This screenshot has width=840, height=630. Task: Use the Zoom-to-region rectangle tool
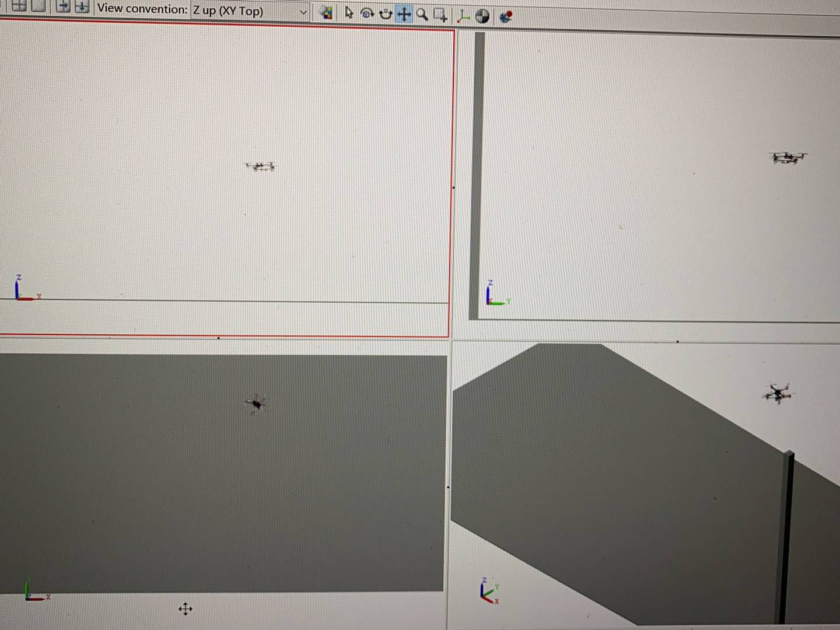click(440, 15)
